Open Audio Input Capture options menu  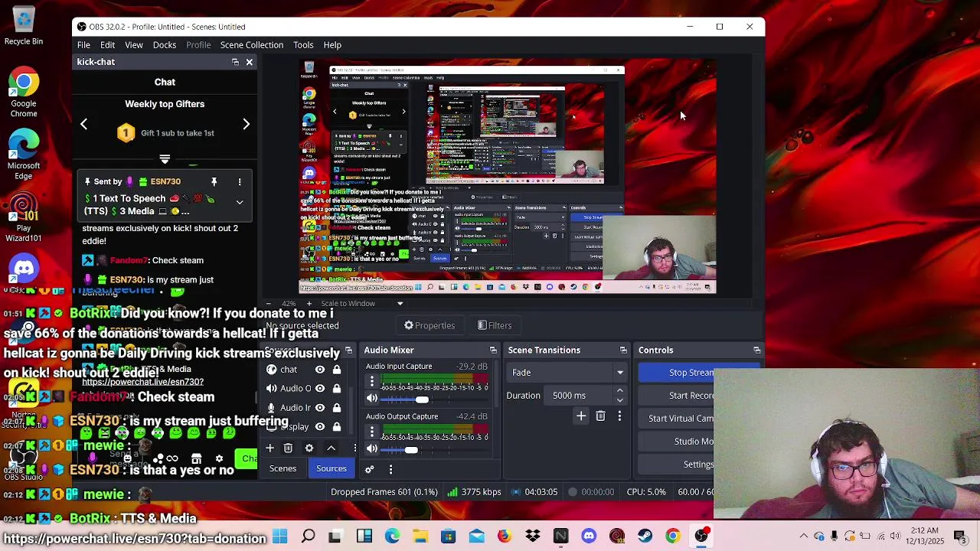coord(372,382)
